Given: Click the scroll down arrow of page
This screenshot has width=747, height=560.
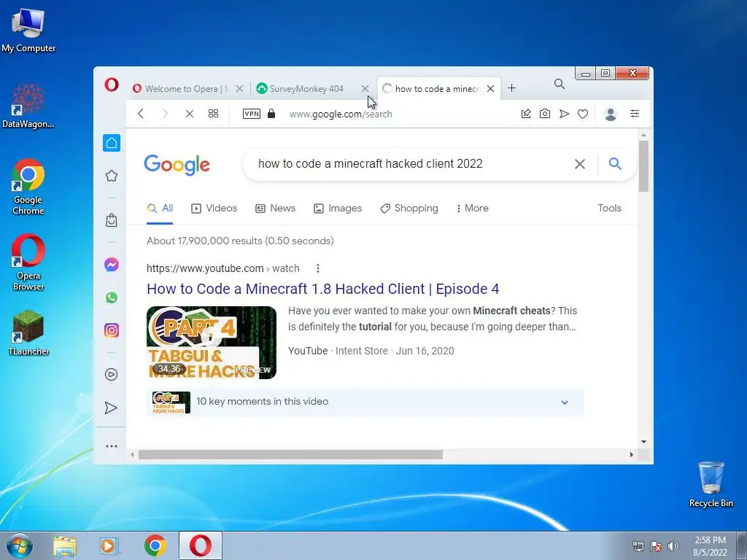Looking at the screenshot, I should pos(643,442).
